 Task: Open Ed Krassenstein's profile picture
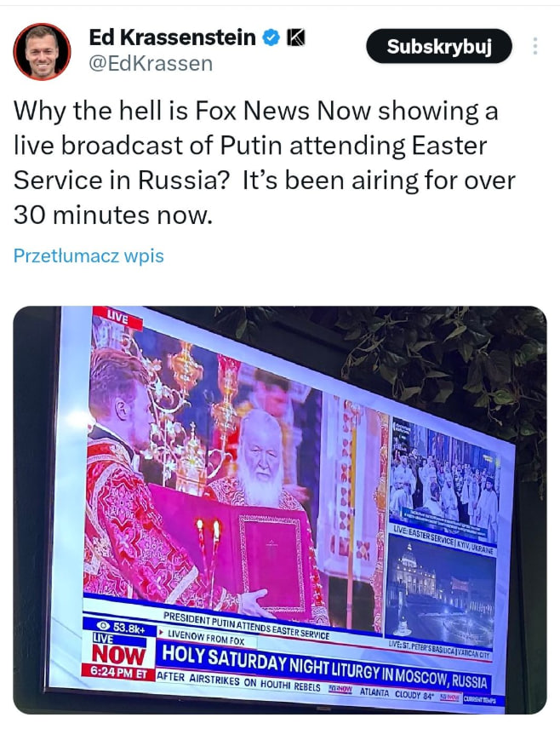42,52
